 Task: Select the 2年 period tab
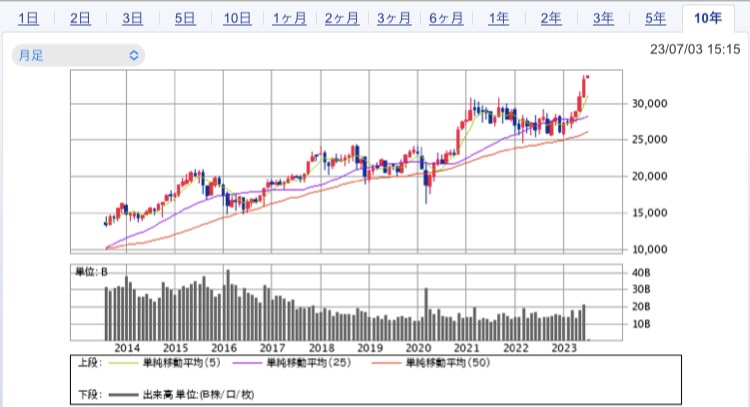550,18
